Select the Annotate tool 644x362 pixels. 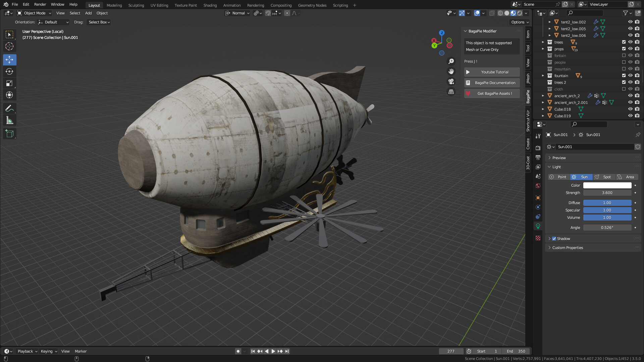point(9,108)
